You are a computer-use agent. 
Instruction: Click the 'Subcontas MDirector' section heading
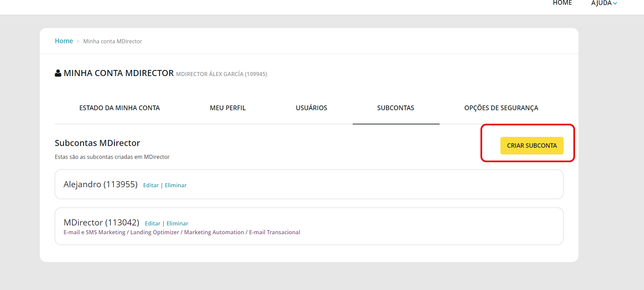point(97,143)
